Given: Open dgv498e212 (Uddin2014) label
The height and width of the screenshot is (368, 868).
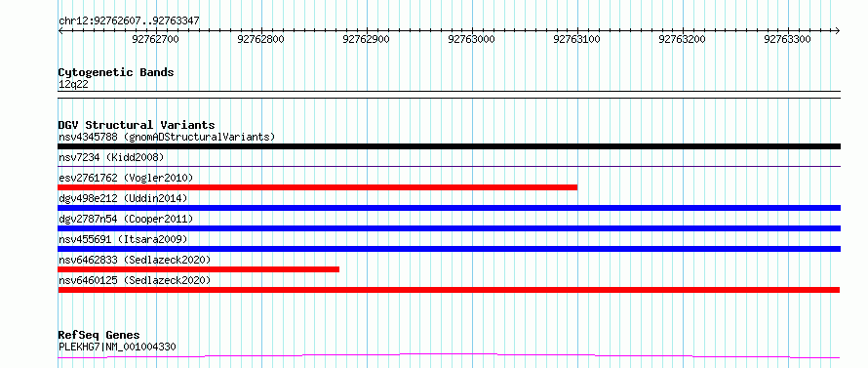Looking at the screenshot, I should tap(123, 198).
